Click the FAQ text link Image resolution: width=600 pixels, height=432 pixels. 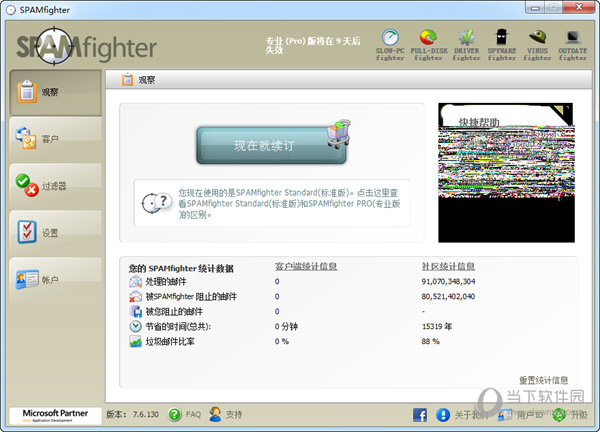tap(193, 414)
